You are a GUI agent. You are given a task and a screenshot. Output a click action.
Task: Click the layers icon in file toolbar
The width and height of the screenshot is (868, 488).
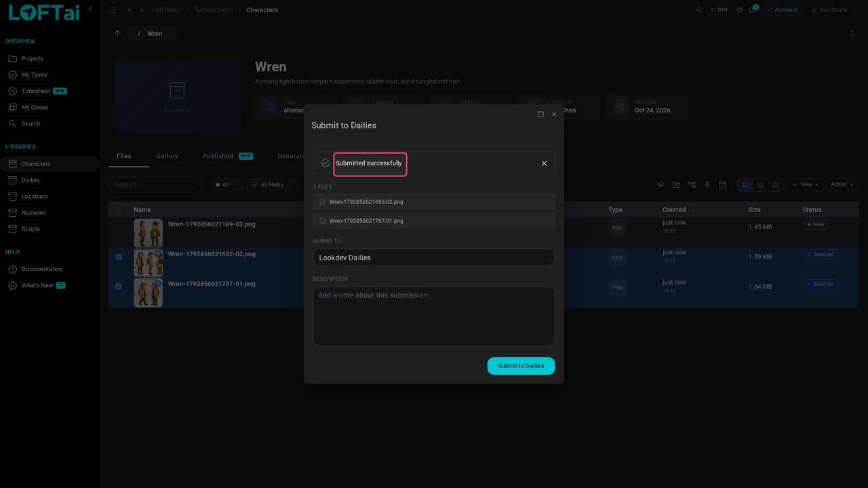661,184
